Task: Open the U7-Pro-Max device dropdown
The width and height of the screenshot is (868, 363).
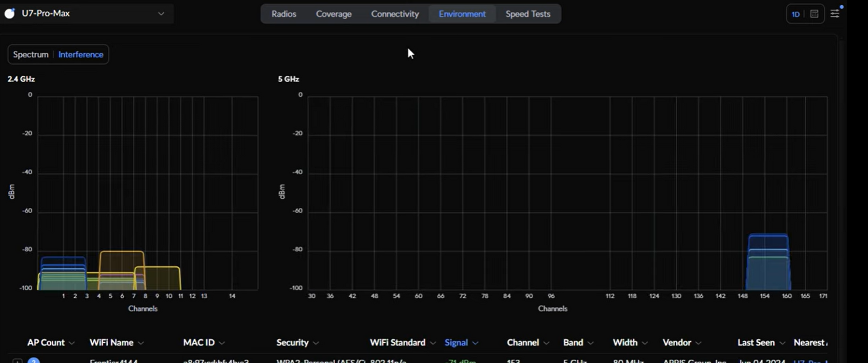Action: [x=161, y=14]
